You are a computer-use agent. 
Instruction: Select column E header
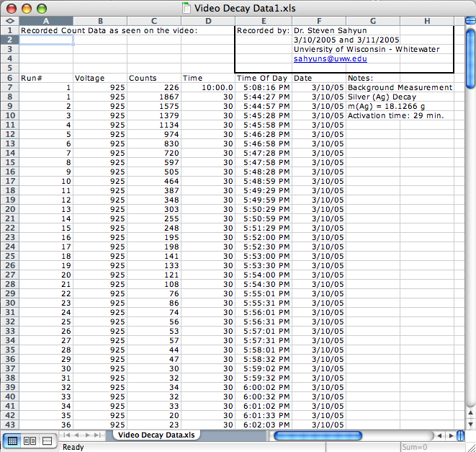tap(264, 21)
